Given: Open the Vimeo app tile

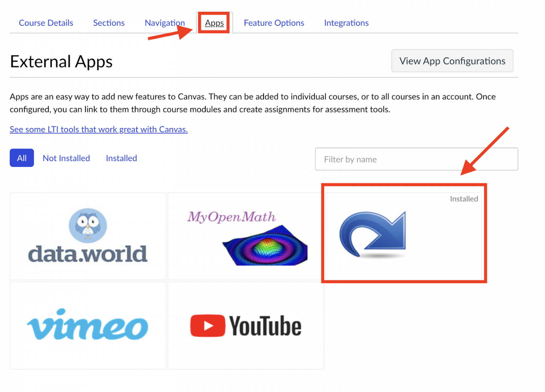Looking at the screenshot, I should point(88,325).
